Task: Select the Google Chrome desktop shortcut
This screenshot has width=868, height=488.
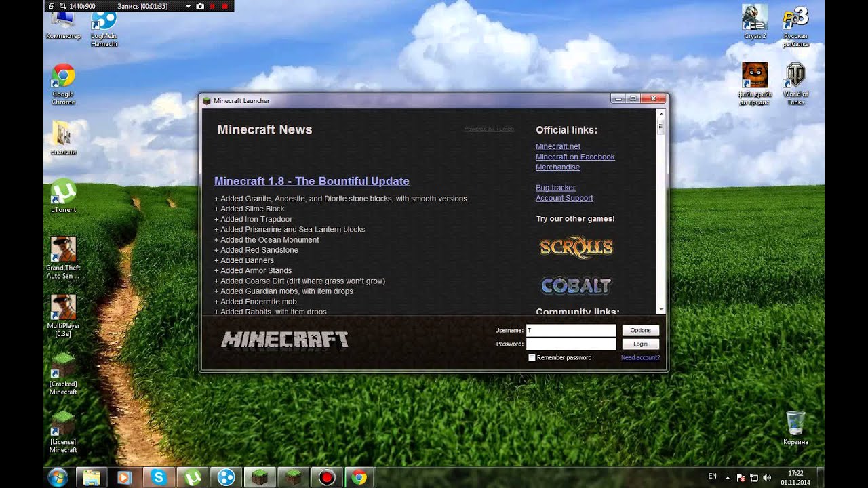Action: coord(63,85)
